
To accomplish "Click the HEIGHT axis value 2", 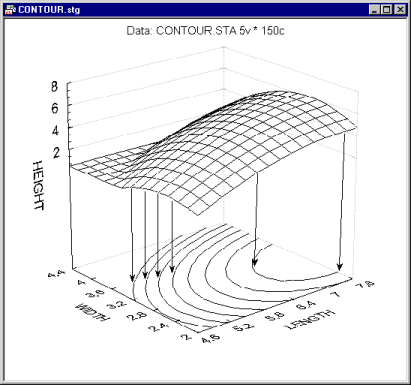I will (56, 152).
